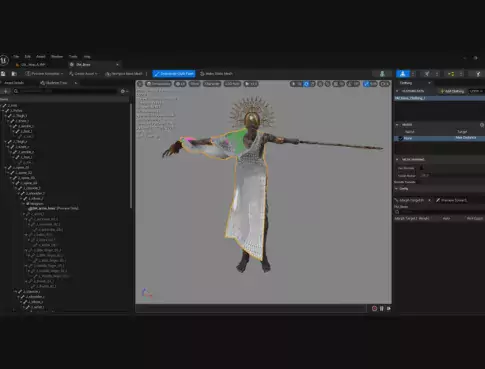Click the Masks section settings icon
The image size is (485, 369).
coord(482,125)
